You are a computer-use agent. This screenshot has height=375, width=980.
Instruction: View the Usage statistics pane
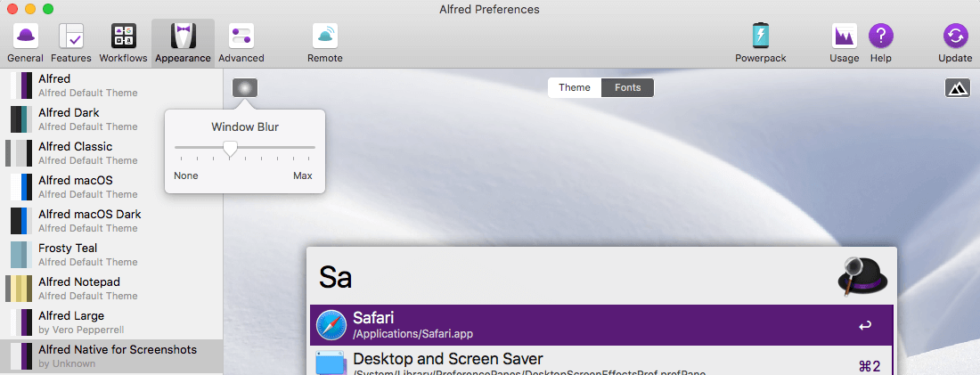click(x=844, y=43)
